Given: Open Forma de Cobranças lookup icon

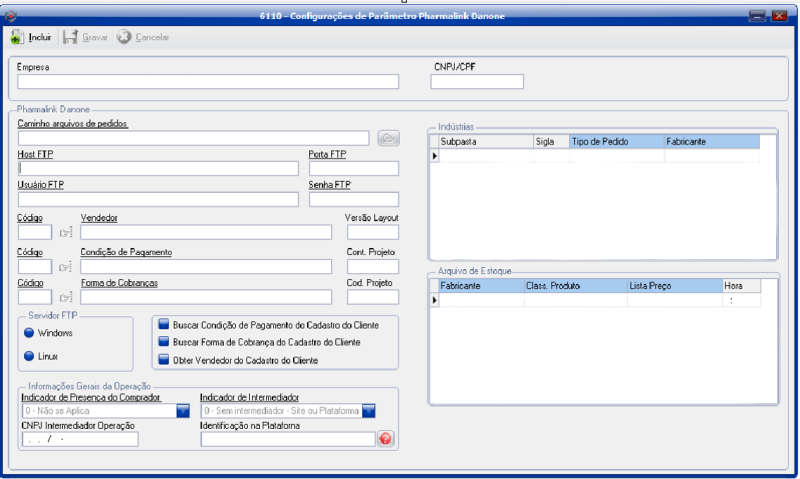Looking at the screenshot, I should point(66,297).
